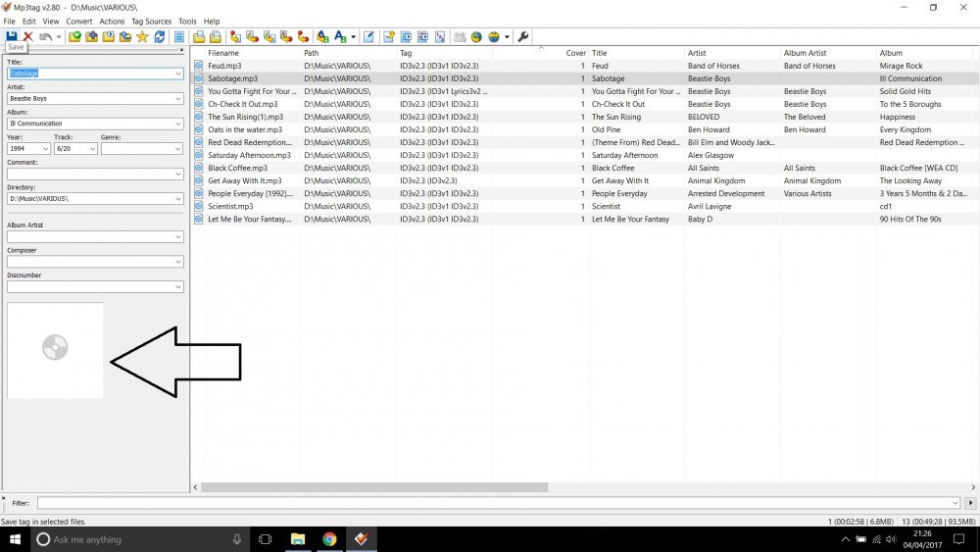980x552 pixels.
Task: Click the Load playlist folder icon
Action: click(x=108, y=37)
